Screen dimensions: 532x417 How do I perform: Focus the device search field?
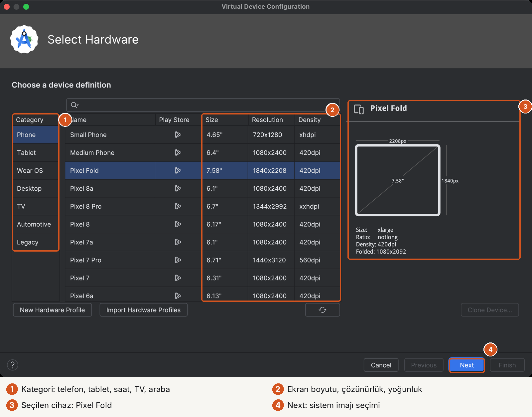tap(203, 105)
